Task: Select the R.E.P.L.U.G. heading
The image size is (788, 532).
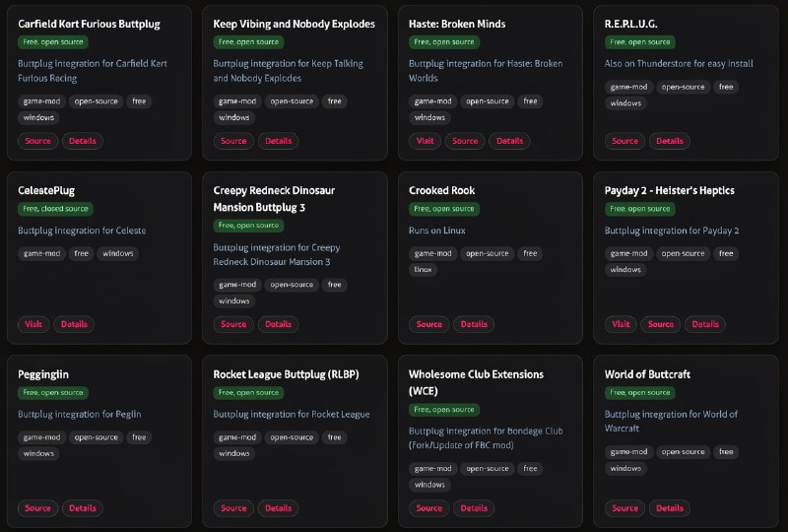Action: click(x=630, y=24)
